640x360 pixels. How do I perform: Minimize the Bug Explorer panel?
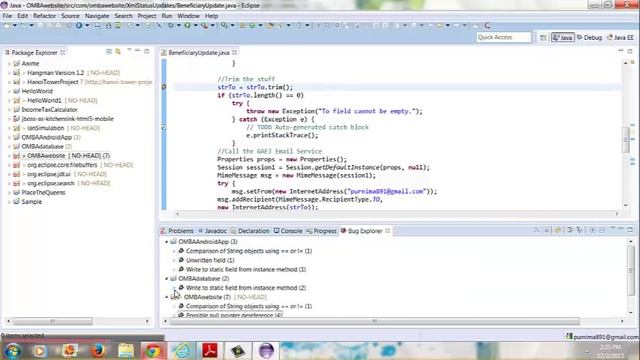point(621,230)
